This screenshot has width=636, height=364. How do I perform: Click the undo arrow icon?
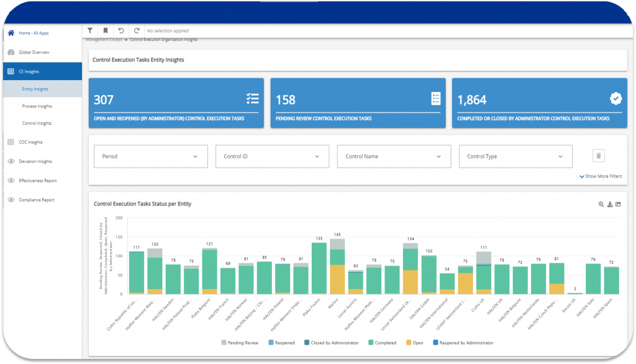(120, 30)
